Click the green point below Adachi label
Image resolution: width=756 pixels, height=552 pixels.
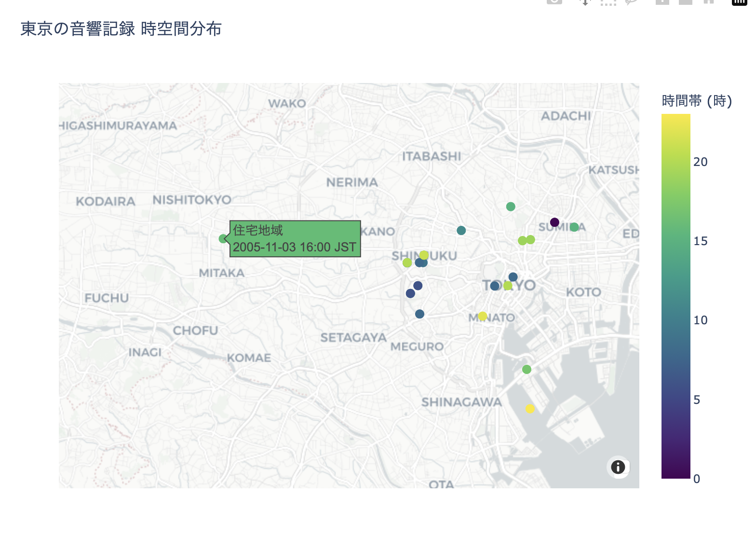tap(511, 207)
